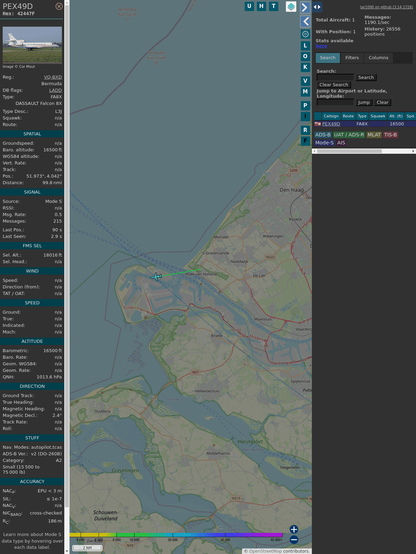Click the Clear Search button
Screen dimensions: 416x554
click(334, 85)
